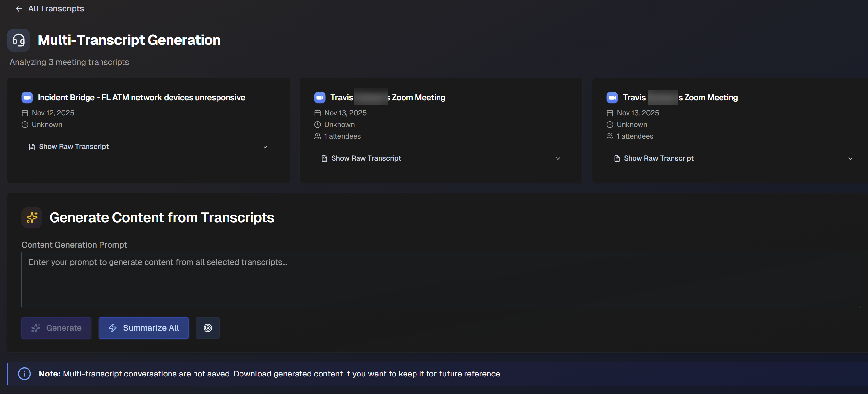Show Raw Transcript for Incident Bridge meeting
The image size is (868, 394).
74,147
